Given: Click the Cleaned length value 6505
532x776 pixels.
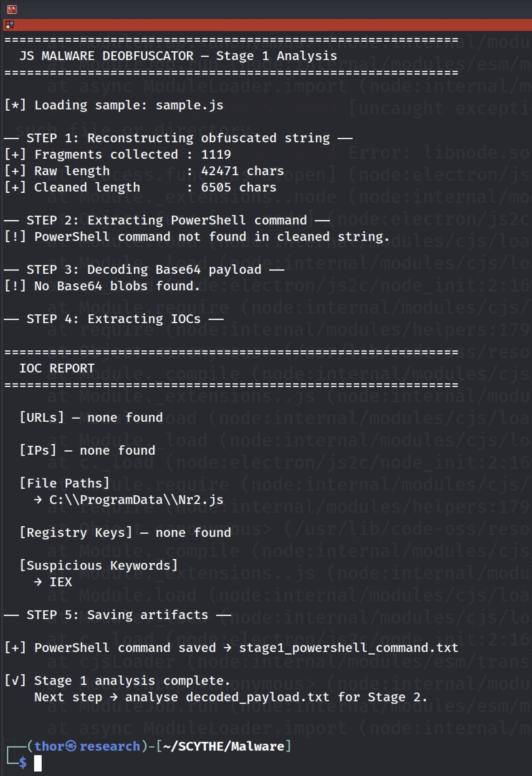Looking at the screenshot, I should pyautogui.click(x=216, y=188).
